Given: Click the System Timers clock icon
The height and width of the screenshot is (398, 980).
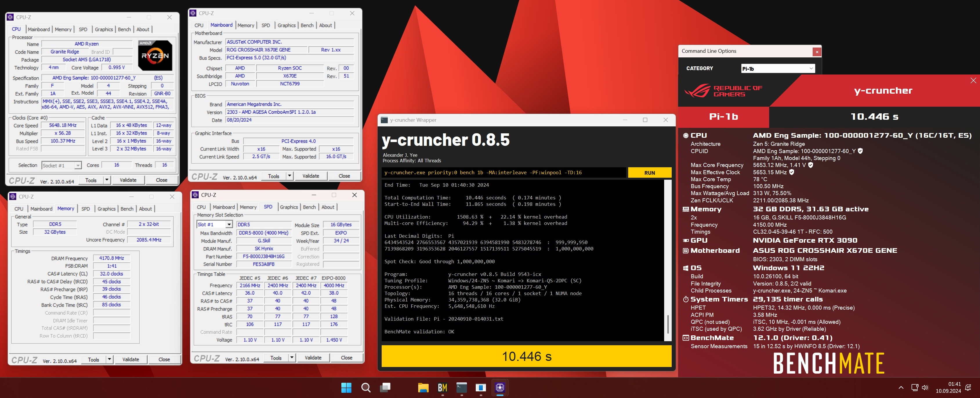Looking at the screenshot, I should (x=686, y=299).
